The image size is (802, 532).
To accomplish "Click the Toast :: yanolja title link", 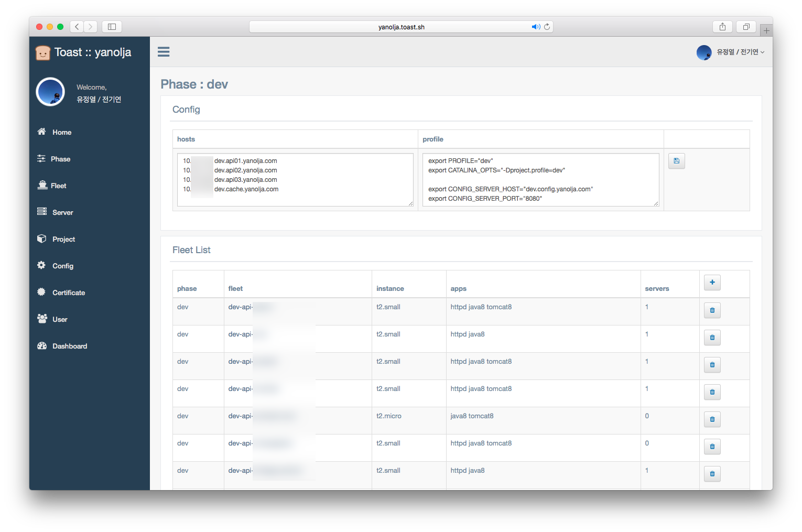I will (x=93, y=52).
